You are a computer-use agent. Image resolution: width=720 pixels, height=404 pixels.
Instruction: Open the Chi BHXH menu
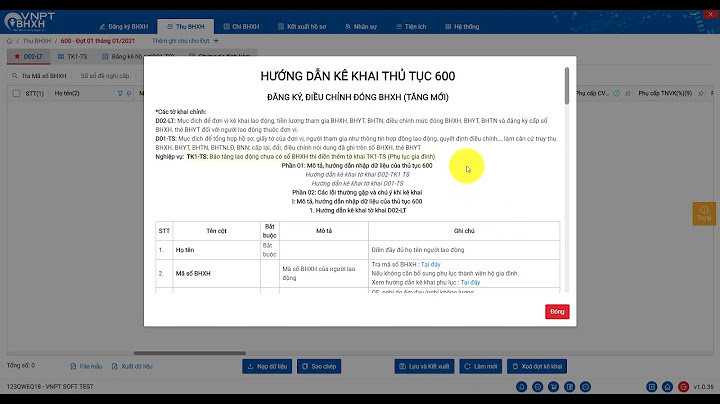tap(241, 27)
